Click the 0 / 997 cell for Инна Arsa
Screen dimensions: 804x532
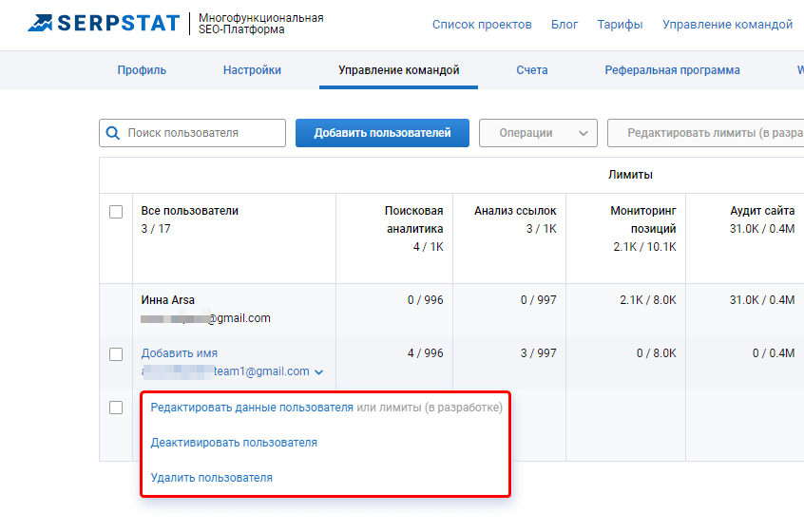tap(539, 300)
